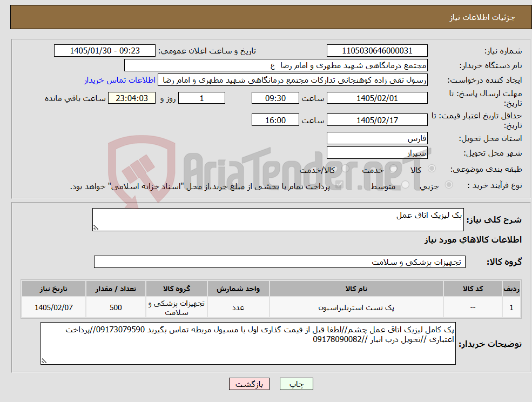Click the price validity date 1405/02/17

click(x=377, y=120)
